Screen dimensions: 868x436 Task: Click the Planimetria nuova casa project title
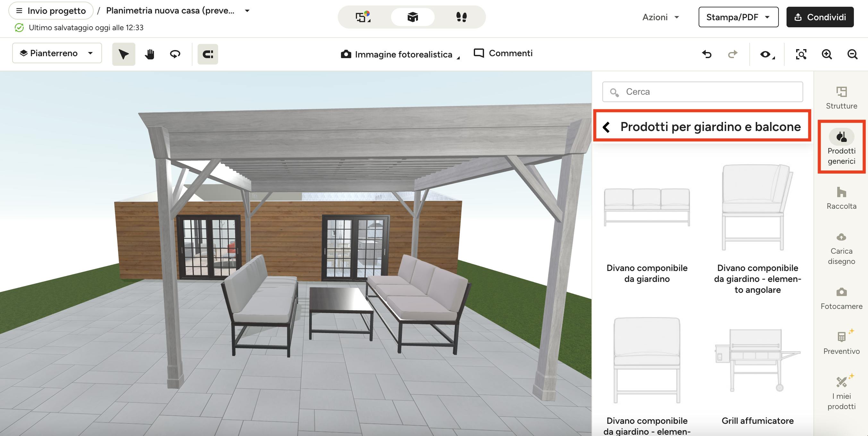pos(170,11)
